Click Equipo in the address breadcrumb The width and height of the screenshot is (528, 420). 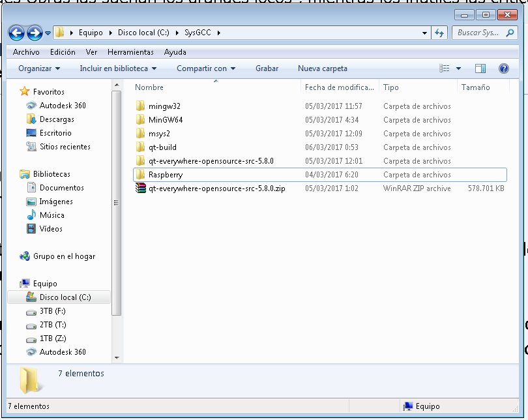click(x=91, y=33)
